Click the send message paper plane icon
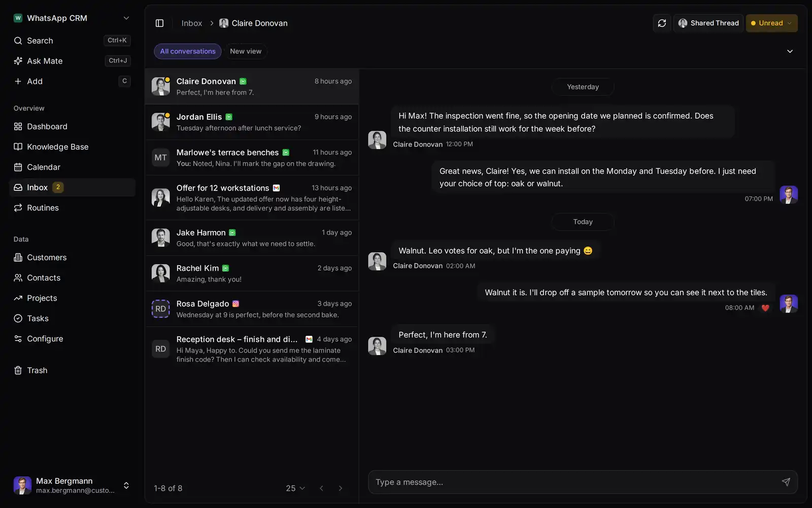 (786, 482)
